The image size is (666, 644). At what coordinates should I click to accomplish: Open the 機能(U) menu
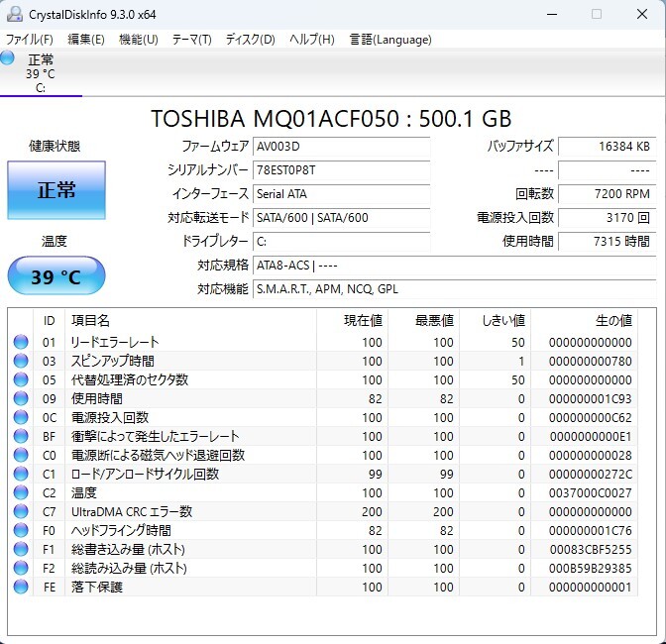coord(138,40)
